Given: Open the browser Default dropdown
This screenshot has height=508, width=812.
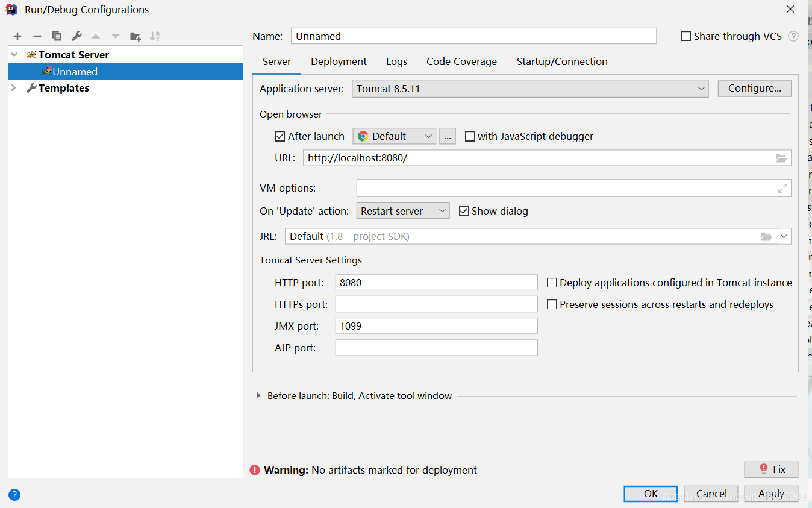Looking at the screenshot, I should pyautogui.click(x=395, y=136).
